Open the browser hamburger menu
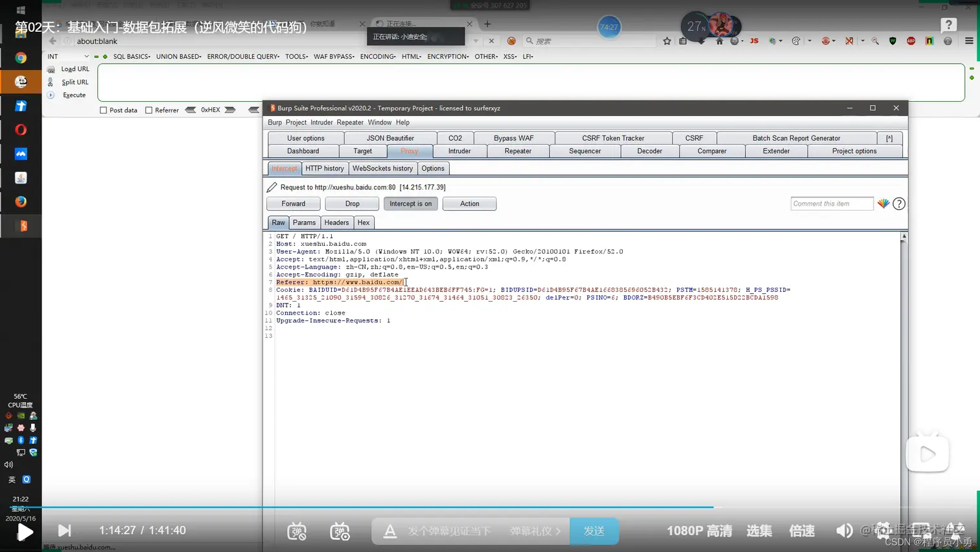This screenshot has height=552, width=980. (x=969, y=41)
